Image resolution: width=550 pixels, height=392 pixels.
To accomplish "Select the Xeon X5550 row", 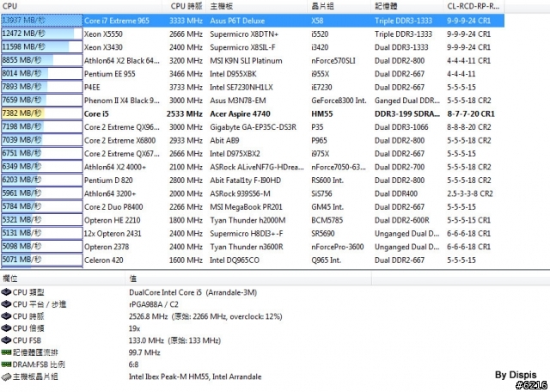I will (253, 34).
